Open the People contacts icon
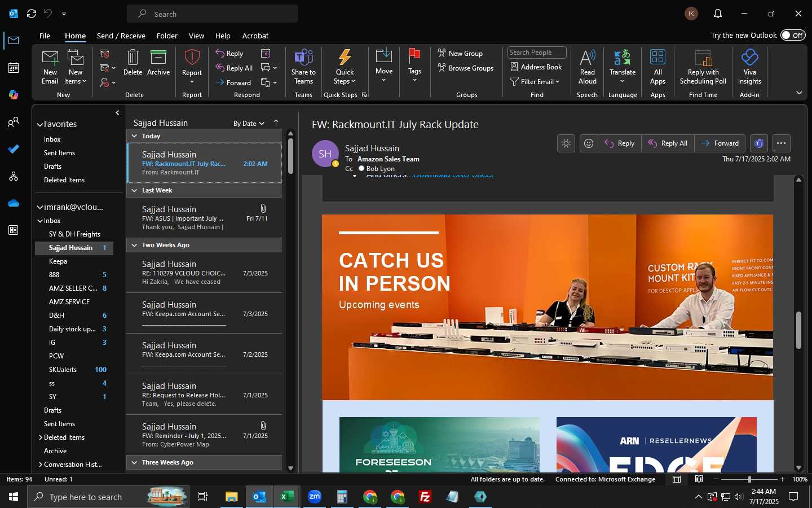 click(14, 122)
